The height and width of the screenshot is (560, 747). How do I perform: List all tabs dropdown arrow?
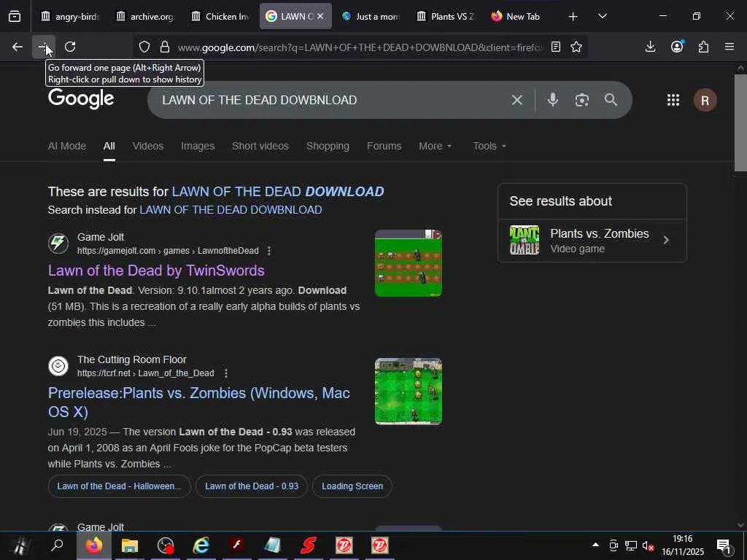click(603, 16)
